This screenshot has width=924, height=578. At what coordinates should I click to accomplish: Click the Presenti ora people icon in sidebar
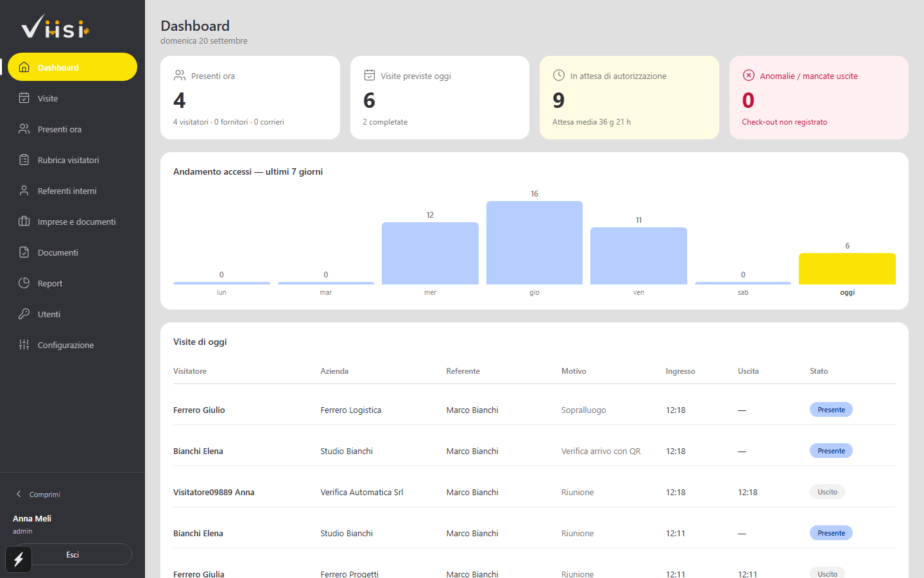tap(24, 129)
